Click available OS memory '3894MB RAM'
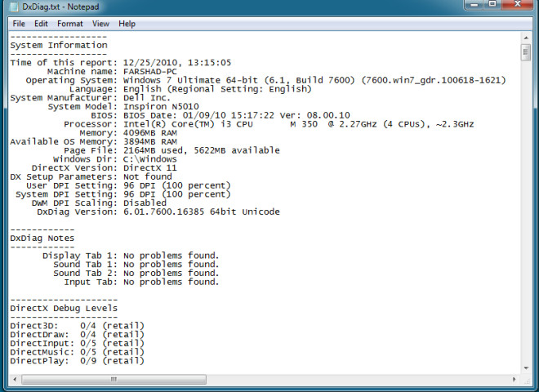 point(150,141)
